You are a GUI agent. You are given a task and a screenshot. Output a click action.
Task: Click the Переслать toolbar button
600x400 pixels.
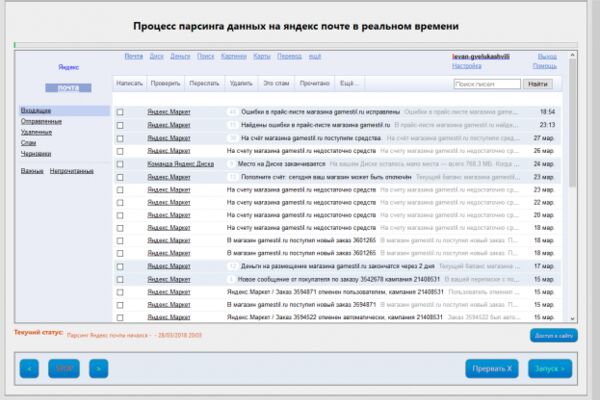click(x=204, y=83)
